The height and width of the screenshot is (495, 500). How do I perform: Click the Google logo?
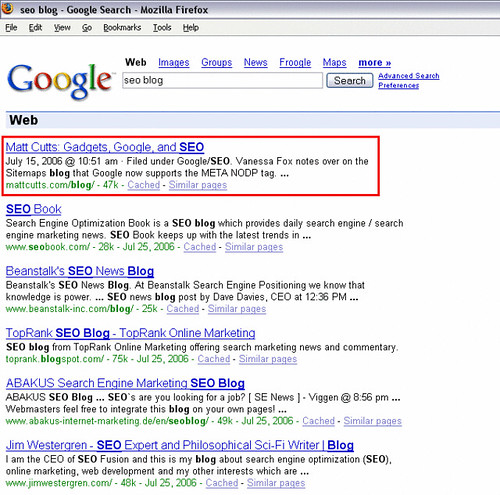[x=60, y=81]
